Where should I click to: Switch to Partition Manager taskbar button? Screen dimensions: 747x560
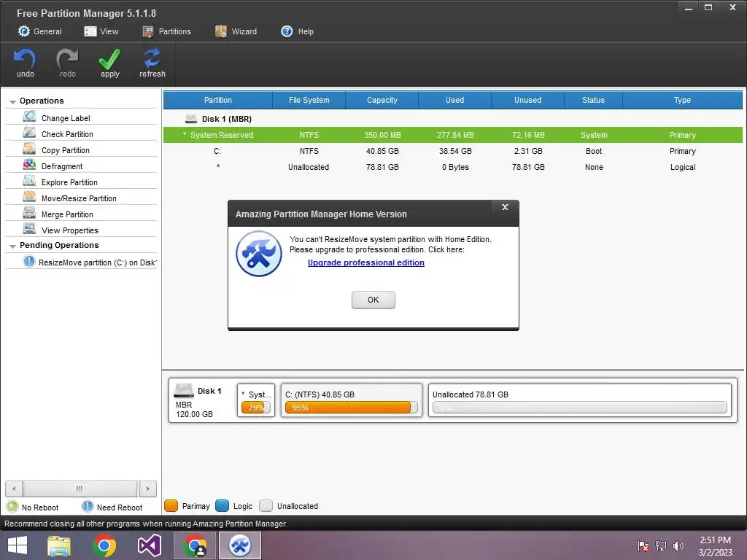tap(239, 545)
